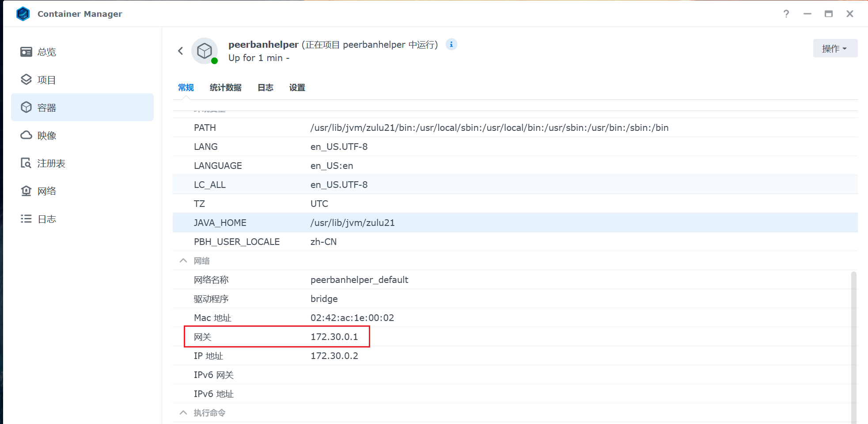Switch to the 日志 tab
This screenshot has width=868, height=424.
point(265,88)
